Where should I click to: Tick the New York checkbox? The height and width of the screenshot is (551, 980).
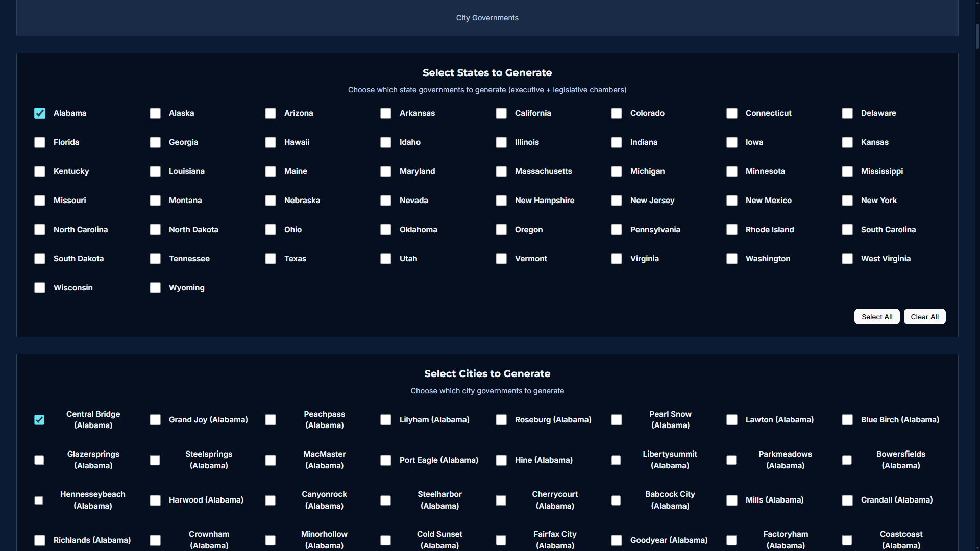coord(847,201)
